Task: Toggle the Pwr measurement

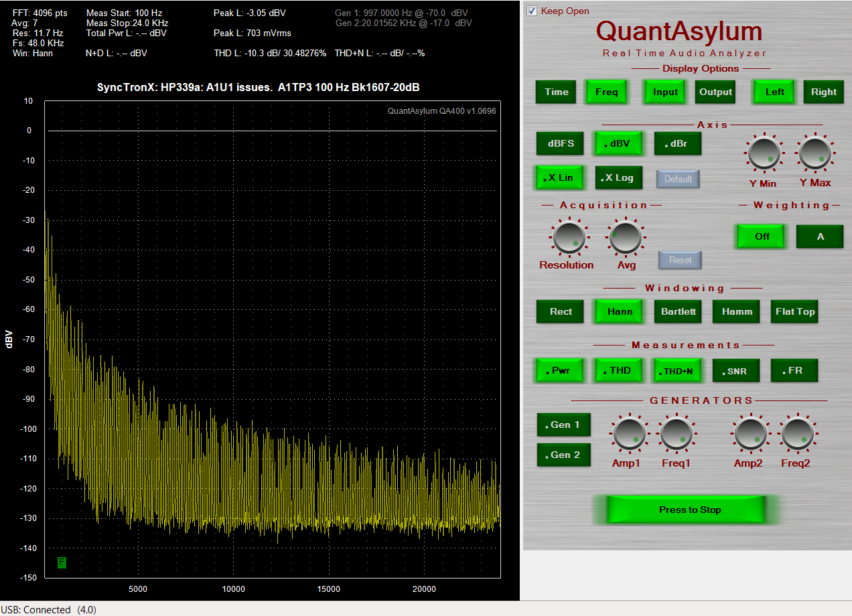Action: click(559, 370)
